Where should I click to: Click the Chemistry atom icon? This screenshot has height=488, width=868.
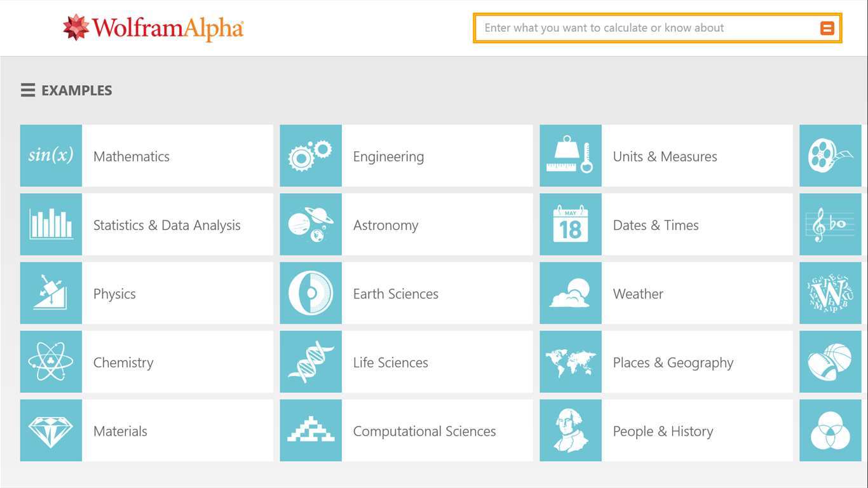tap(51, 362)
